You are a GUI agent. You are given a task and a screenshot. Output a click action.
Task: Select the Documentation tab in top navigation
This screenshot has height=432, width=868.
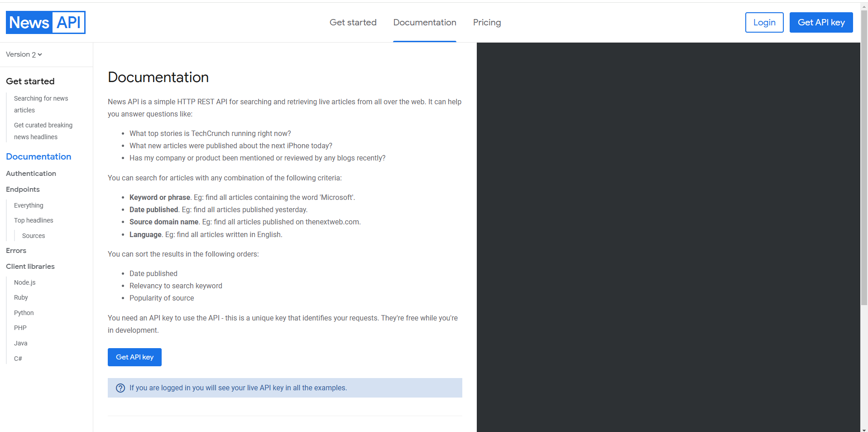[x=425, y=23]
